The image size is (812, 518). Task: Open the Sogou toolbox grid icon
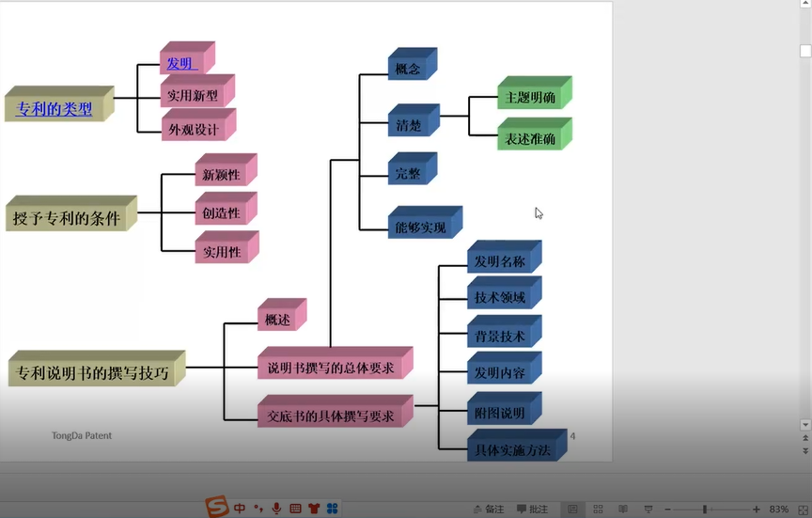point(332,509)
